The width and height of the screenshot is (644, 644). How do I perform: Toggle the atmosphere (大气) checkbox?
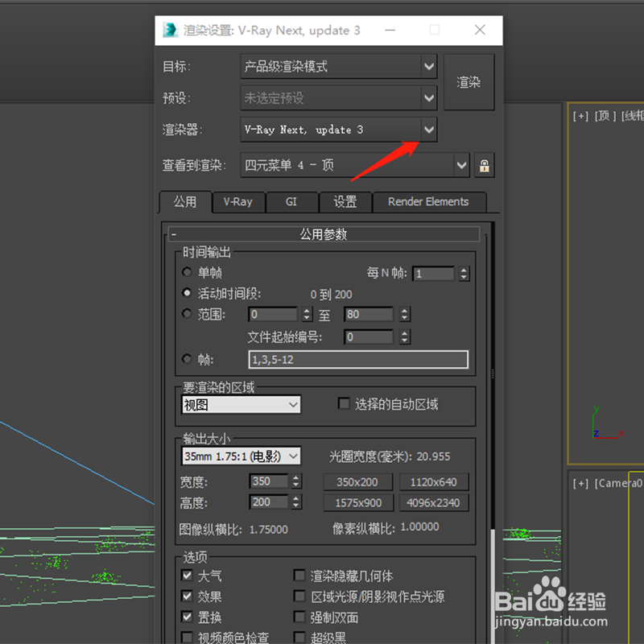187,575
